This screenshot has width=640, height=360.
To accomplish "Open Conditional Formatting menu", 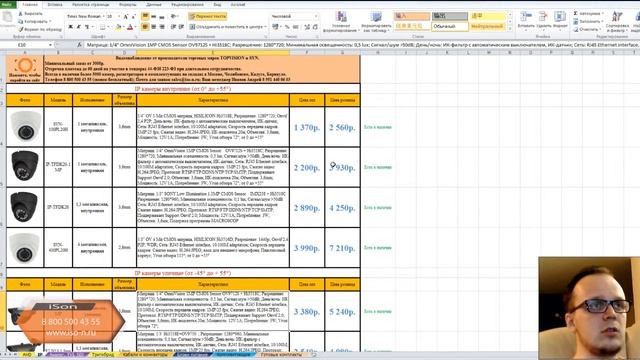I will (340, 22).
